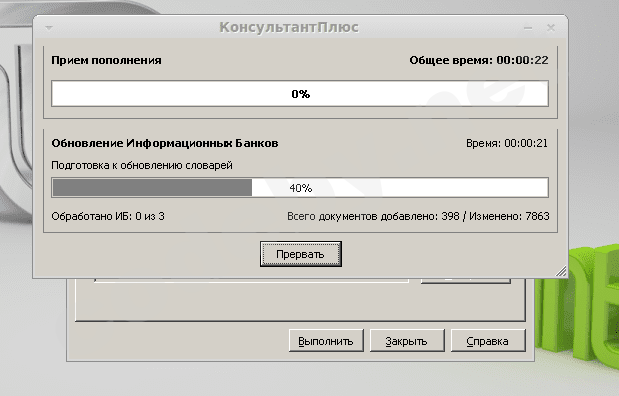619x396 pixels.
Task: Click 'Всего документов добавлено: 398' text
Action: pos(373,216)
